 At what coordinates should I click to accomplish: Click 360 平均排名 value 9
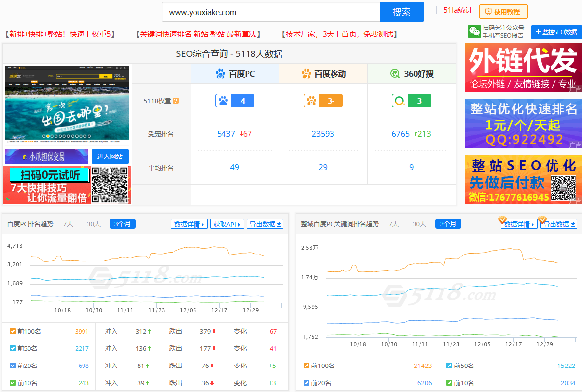click(x=411, y=167)
